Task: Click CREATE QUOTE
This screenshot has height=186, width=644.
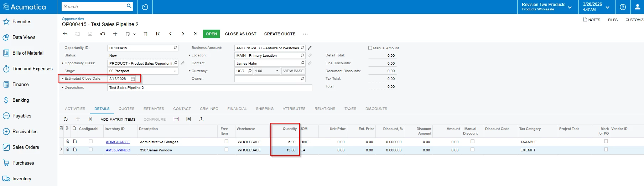Action: click(280, 34)
